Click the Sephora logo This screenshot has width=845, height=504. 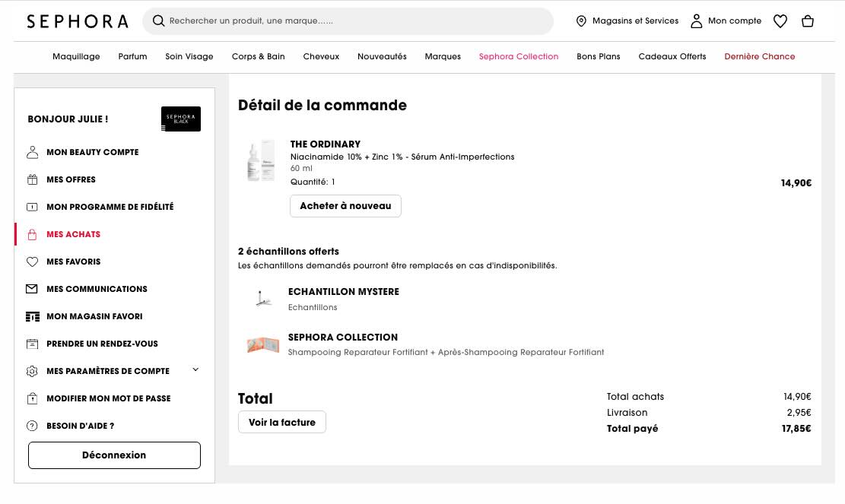tap(78, 21)
